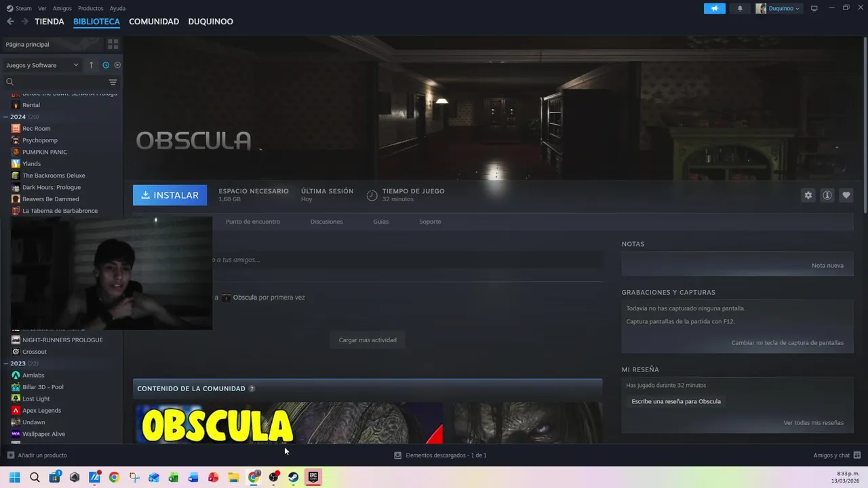Select Dark Hours: Prologue

(x=51, y=187)
